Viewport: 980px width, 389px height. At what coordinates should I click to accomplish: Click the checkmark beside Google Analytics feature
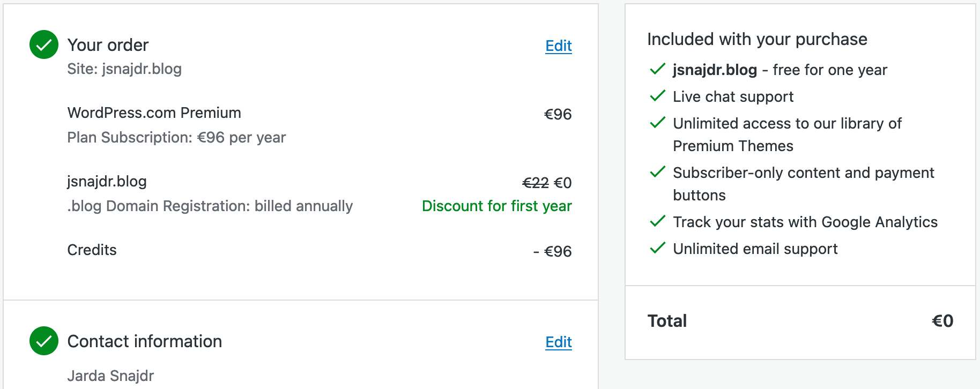[658, 221]
